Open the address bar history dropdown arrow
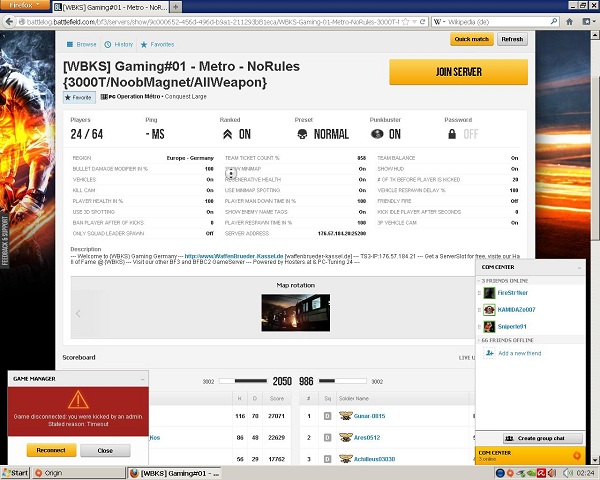Screen dimensions: 600x480 coord(414,22)
